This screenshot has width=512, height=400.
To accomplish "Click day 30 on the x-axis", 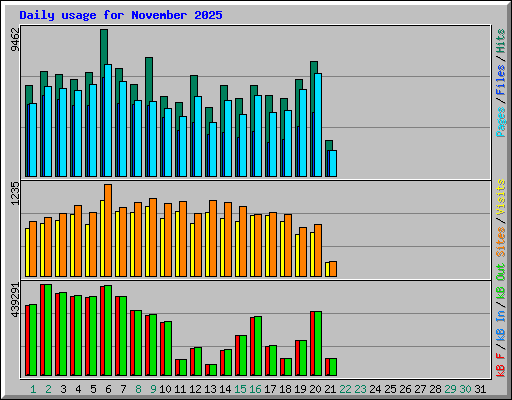I will [465, 389].
